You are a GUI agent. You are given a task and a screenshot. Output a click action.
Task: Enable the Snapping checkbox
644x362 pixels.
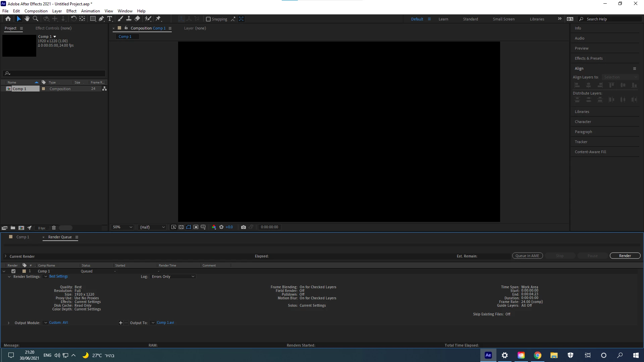pos(208,19)
